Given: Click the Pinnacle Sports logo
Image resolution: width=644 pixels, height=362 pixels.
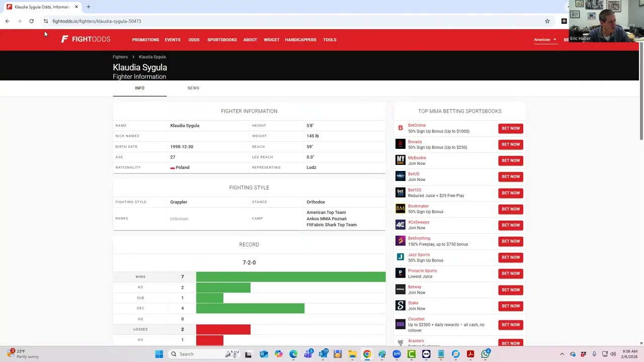Looking at the screenshot, I should click(400, 273).
